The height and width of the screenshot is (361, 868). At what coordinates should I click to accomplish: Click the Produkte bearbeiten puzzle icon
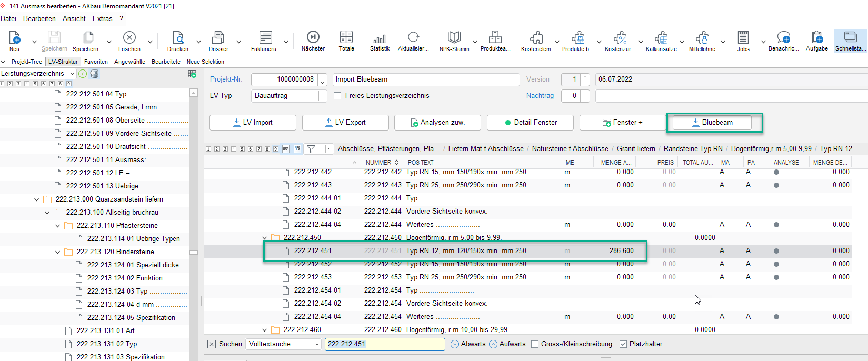[x=578, y=37]
